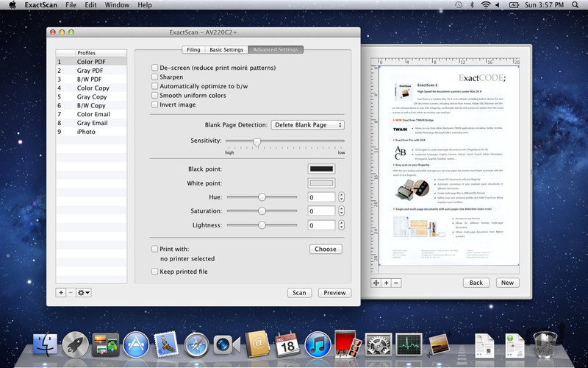Open Mission Control in the Dock
This screenshot has width=588, height=368.
click(x=106, y=344)
